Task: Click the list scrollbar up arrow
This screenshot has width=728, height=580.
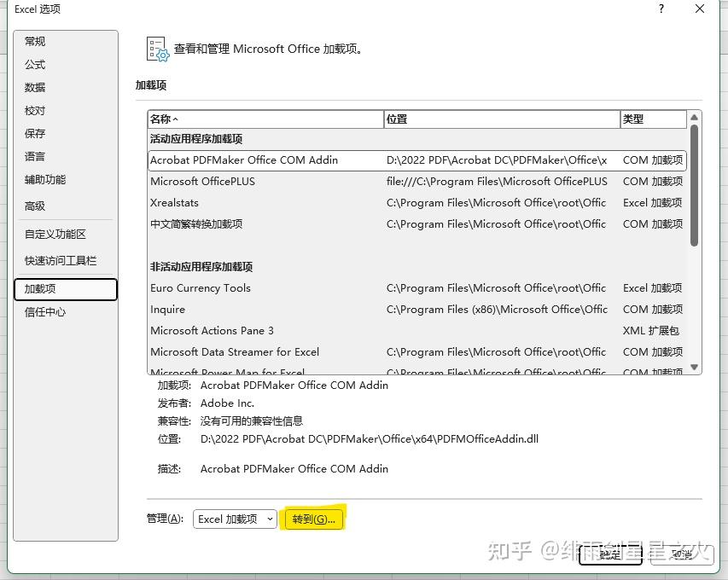Action: coord(694,118)
